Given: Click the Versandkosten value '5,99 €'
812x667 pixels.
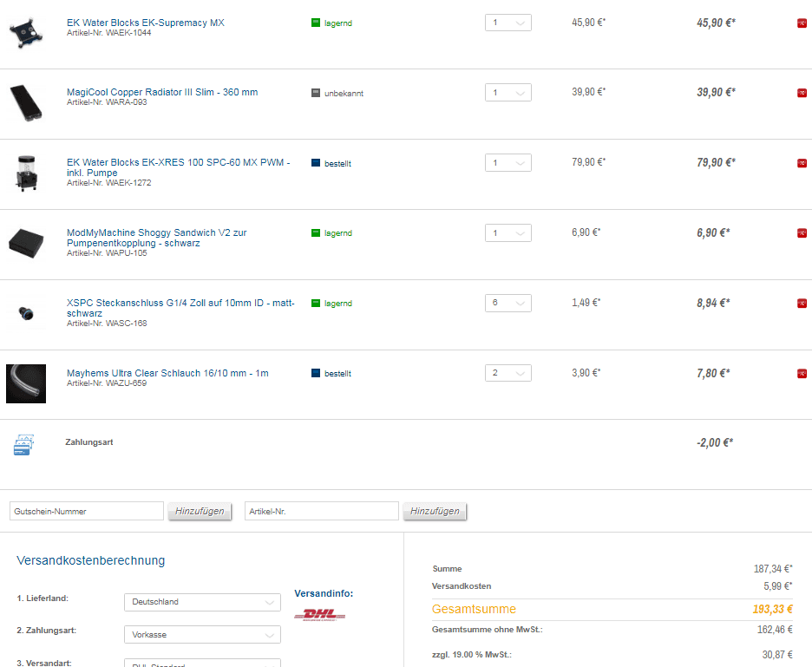Looking at the screenshot, I should click(x=778, y=585).
